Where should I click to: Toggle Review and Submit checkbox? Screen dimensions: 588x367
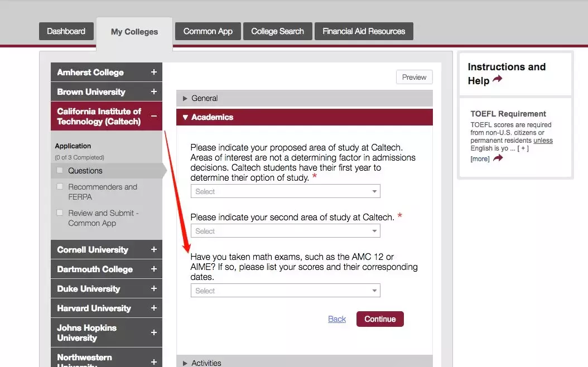(x=60, y=213)
